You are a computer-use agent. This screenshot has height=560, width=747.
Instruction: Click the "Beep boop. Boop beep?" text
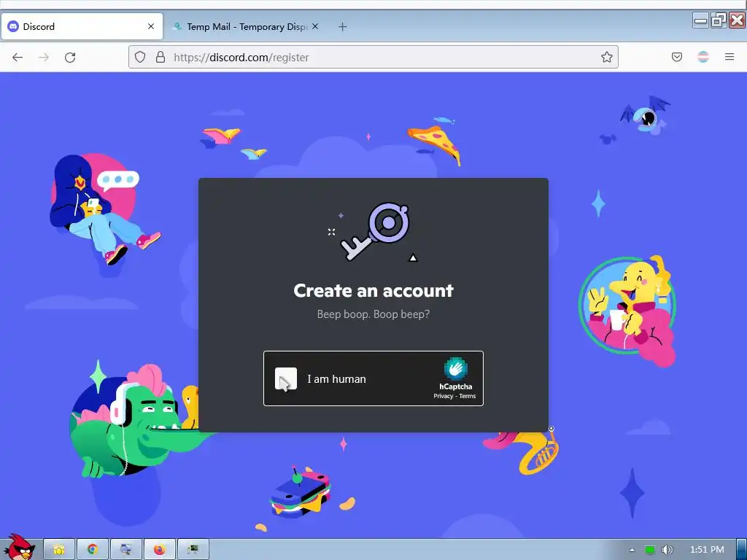pyautogui.click(x=373, y=314)
